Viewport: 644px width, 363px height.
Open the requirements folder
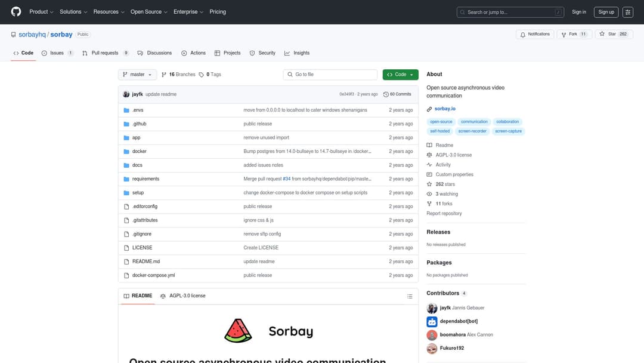coord(146,179)
